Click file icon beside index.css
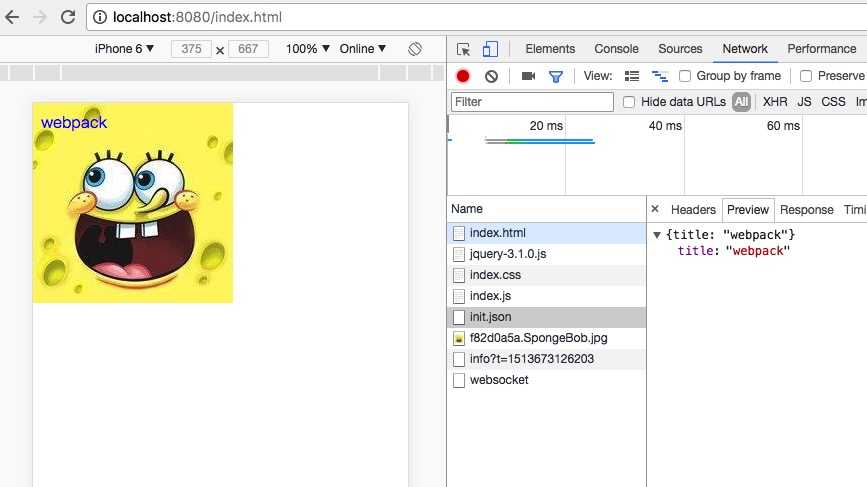This screenshot has height=487, width=867. [x=459, y=275]
